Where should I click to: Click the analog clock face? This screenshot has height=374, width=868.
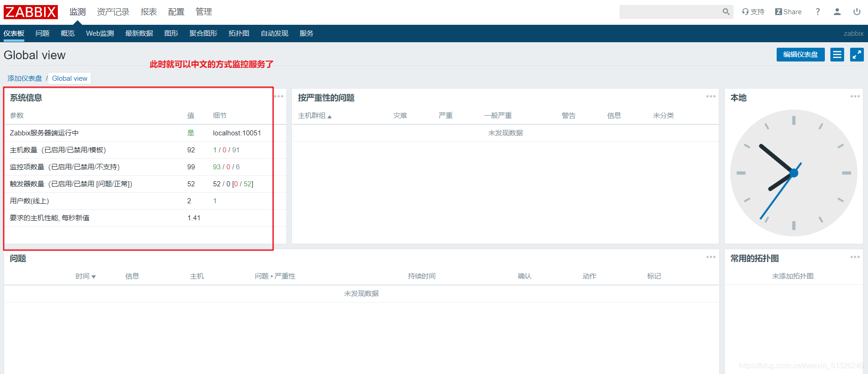pos(794,173)
